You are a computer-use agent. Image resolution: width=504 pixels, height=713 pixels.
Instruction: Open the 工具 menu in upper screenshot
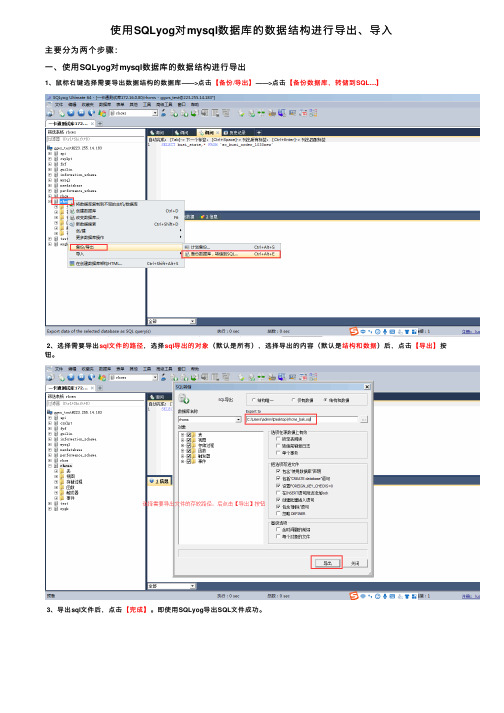point(147,104)
